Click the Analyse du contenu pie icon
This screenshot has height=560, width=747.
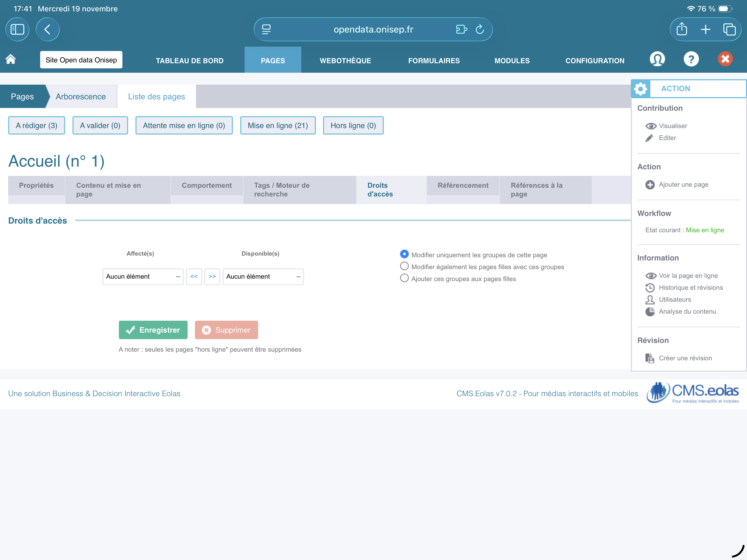click(x=650, y=311)
